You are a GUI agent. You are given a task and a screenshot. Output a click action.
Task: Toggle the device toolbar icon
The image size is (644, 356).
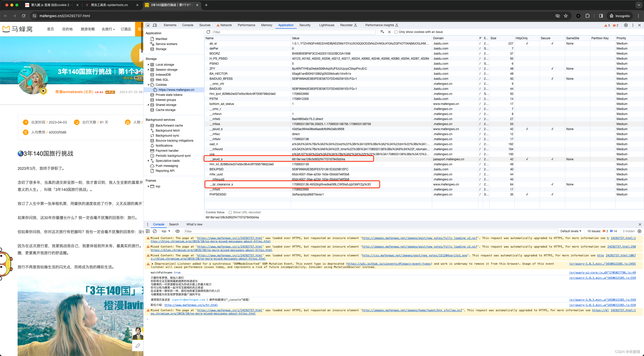pos(155,25)
